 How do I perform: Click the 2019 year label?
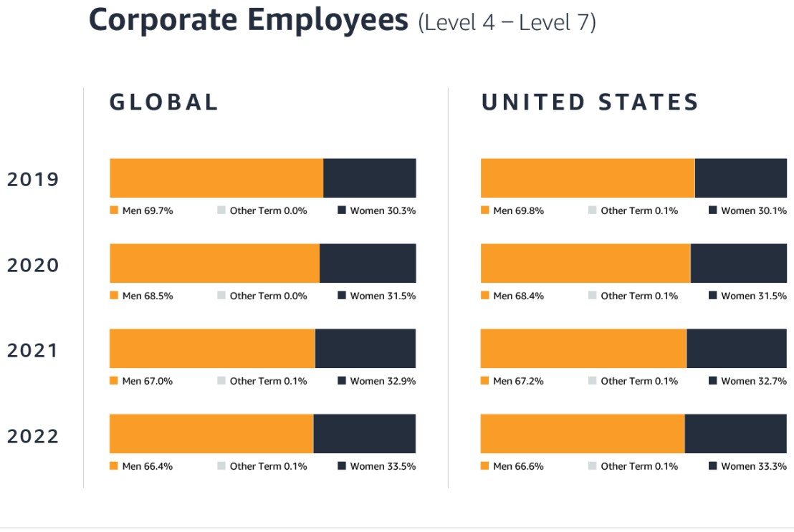[33, 179]
